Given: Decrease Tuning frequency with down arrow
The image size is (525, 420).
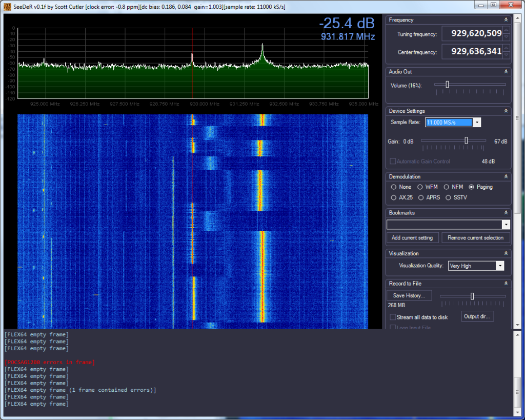Looking at the screenshot, I should tap(506, 37).
